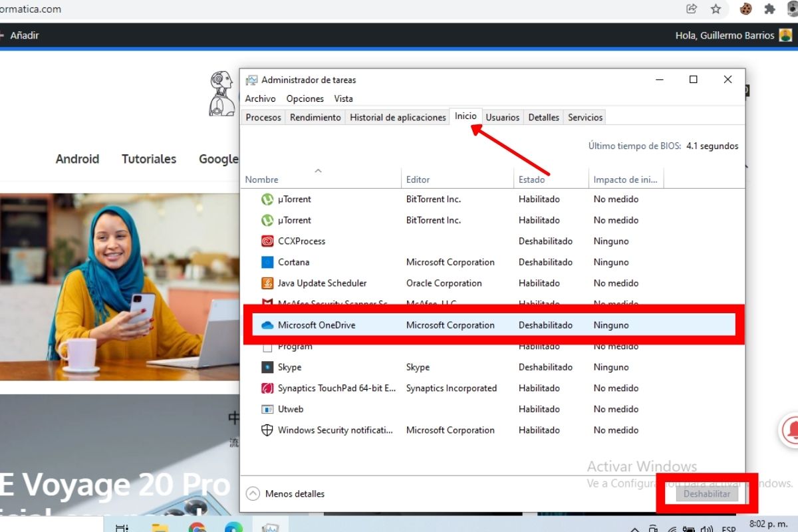Click the Task Manager title bar icon

click(251, 80)
